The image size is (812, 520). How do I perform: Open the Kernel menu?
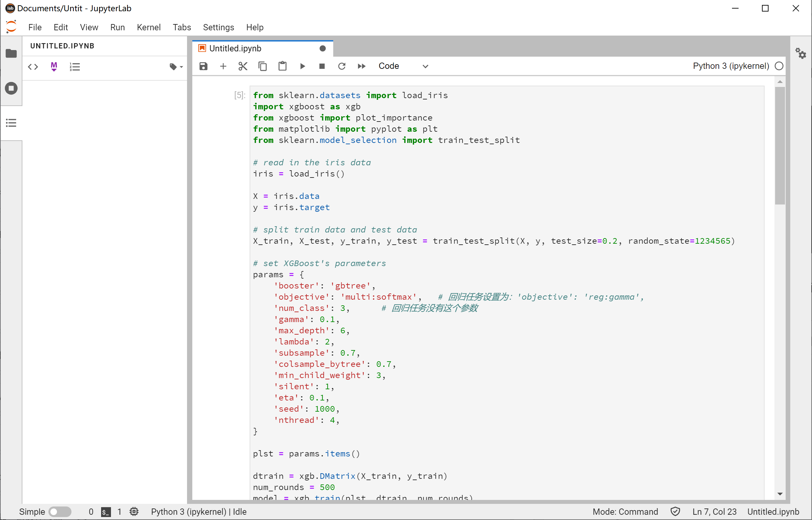tap(149, 27)
